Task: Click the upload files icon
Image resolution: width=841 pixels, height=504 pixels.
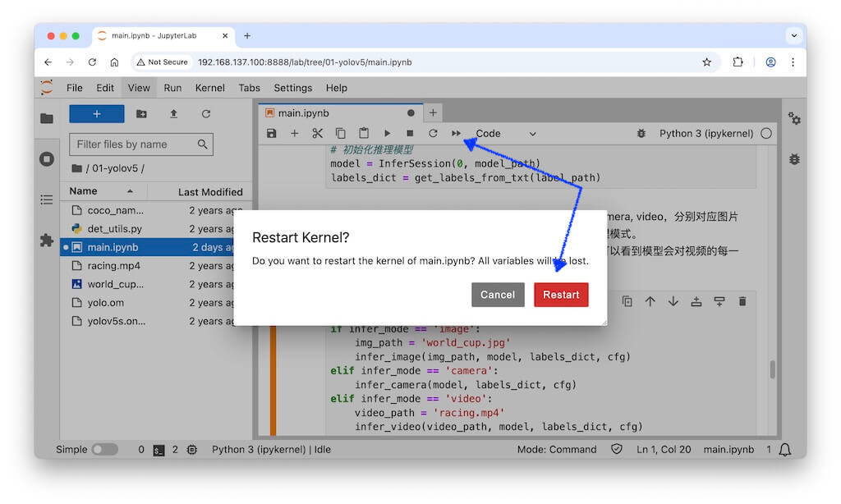Action: pyautogui.click(x=173, y=114)
